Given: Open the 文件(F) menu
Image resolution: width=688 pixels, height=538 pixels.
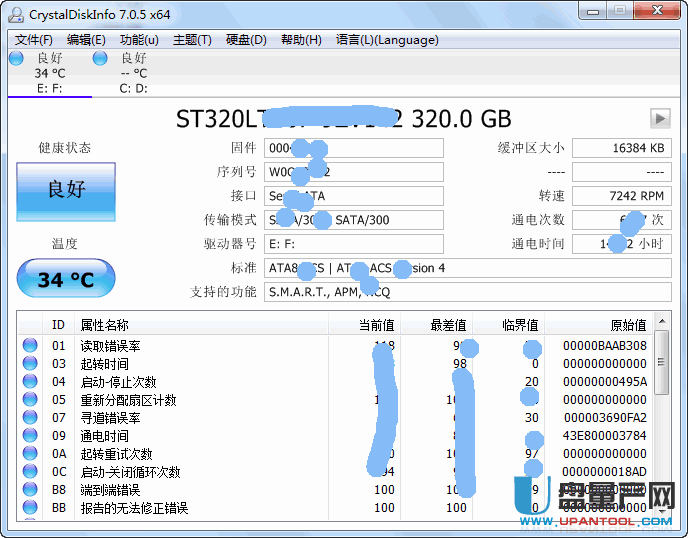Looking at the screenshot, I should click(33, 40).
